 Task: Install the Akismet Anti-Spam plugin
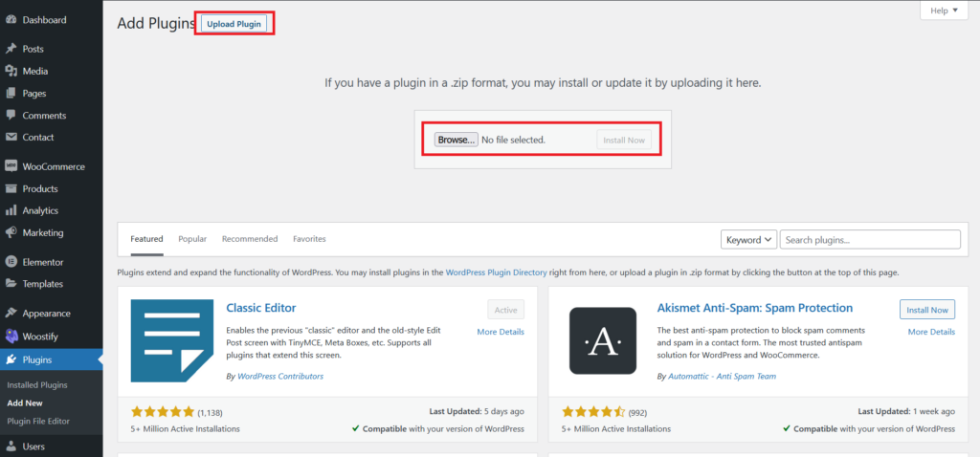click(927, 310)
